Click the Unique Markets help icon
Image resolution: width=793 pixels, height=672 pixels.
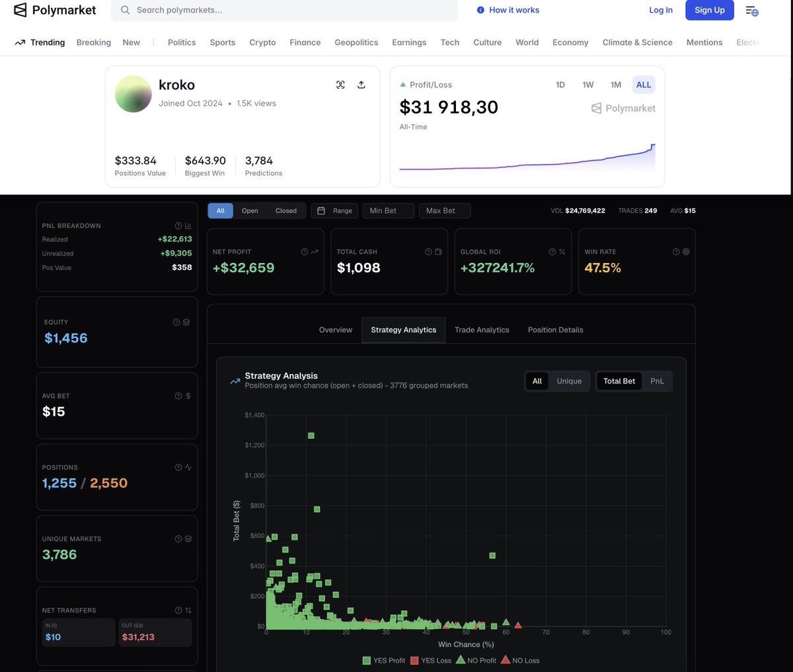(x=178, y=539)
